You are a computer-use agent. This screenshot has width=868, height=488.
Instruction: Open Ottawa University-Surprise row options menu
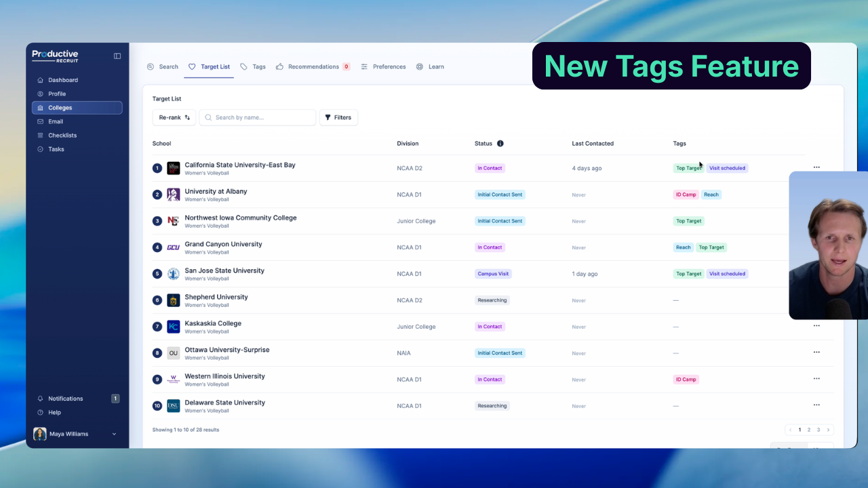pyautogui.click(x=816, y=352)
